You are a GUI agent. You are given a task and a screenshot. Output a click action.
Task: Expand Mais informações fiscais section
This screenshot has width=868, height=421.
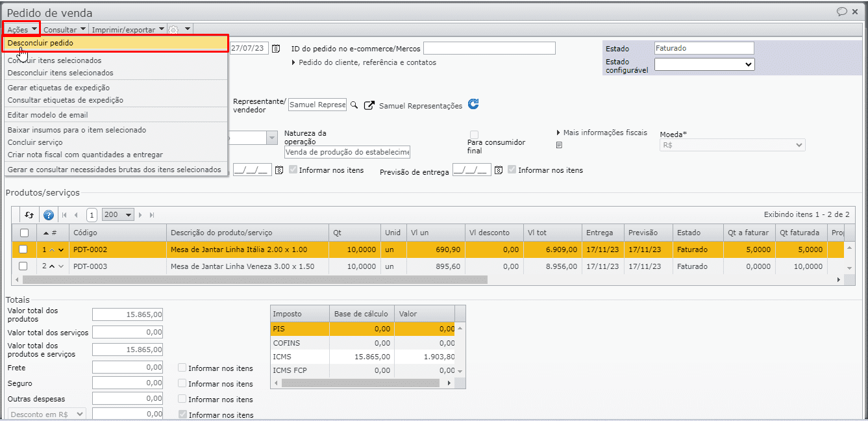602,133
